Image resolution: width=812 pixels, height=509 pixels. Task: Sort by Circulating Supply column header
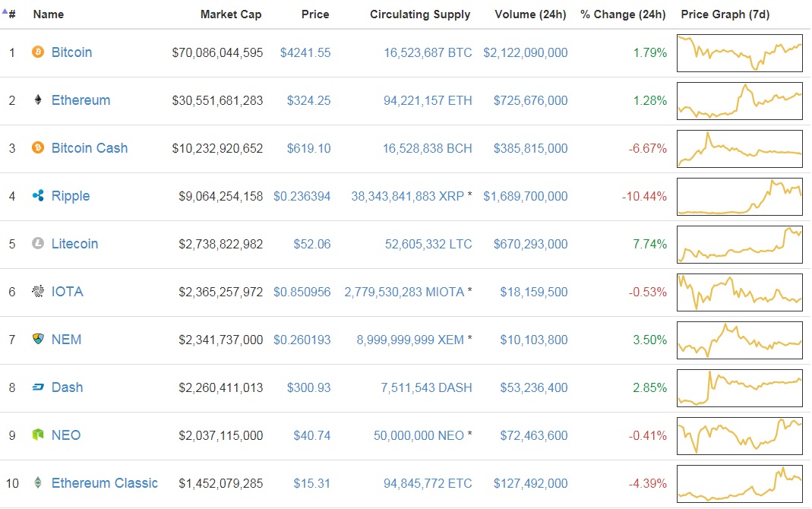420,14
